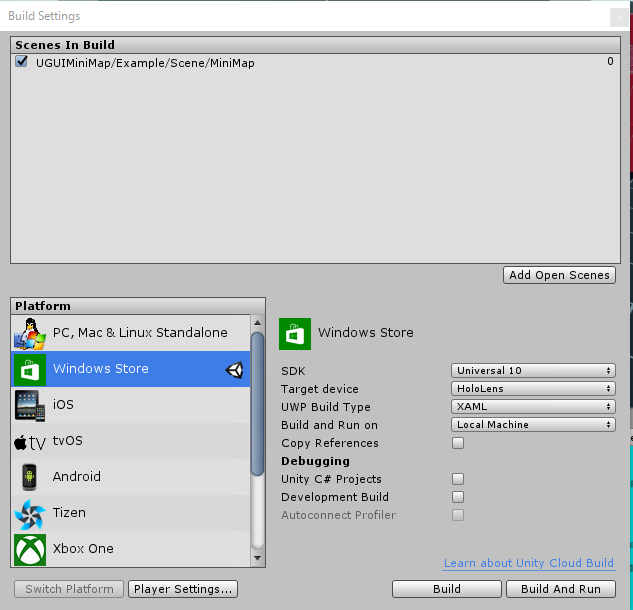
Task: Click the UWP Build Type label
Action: coord(326,407)
